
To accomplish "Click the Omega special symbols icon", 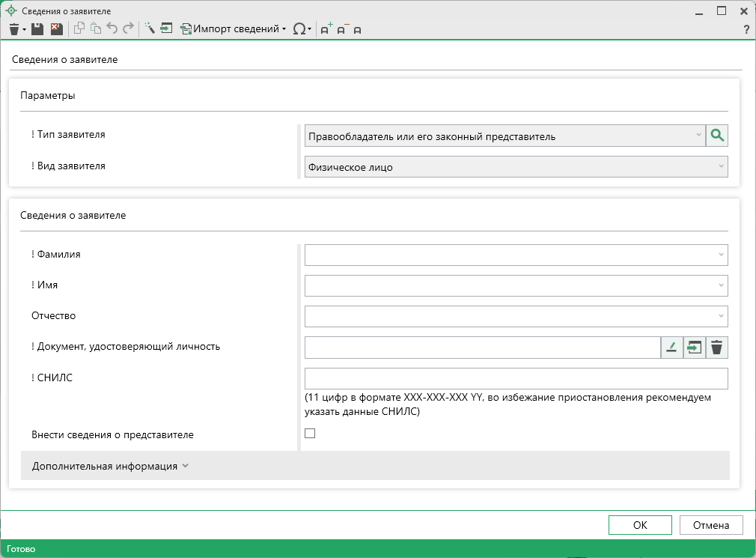I will 299,29.
